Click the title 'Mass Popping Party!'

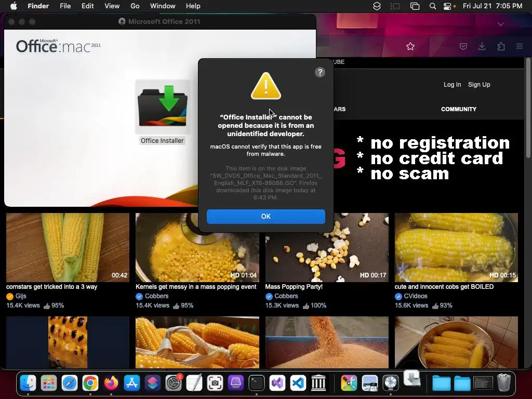(x=294, y=287)
